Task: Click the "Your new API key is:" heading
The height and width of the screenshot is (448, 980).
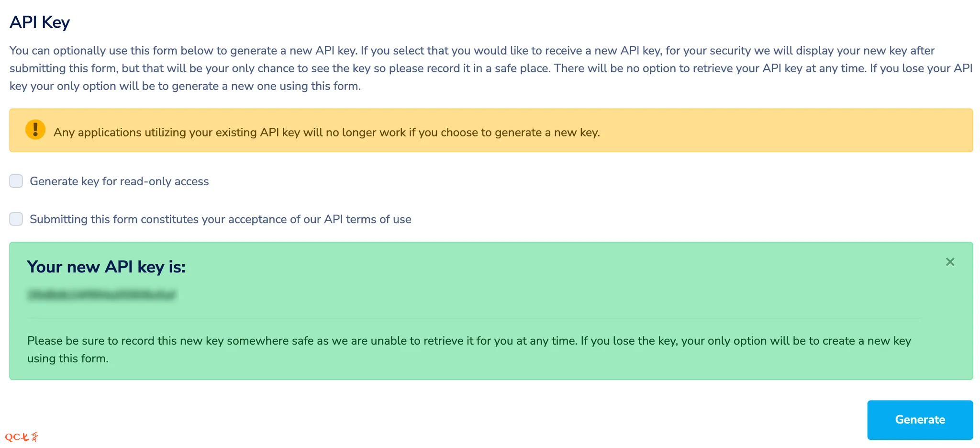Action: (106, 267)
